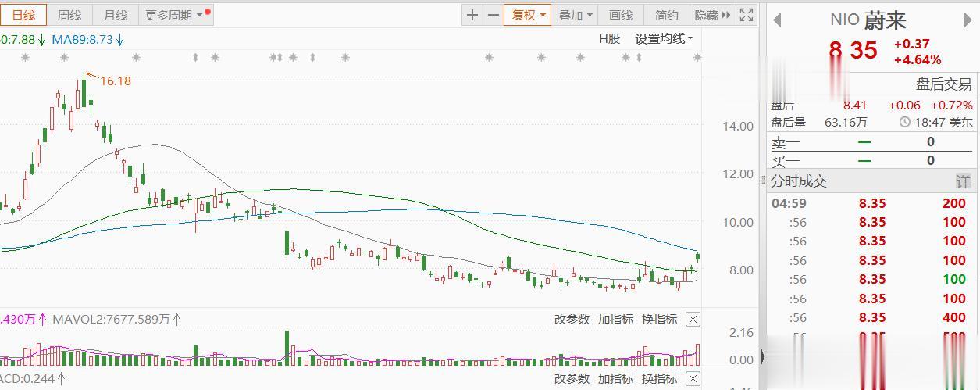This screenshot has height=390, width=980.
Task: Click 改参数 in the volume panel
Action: click(572, 319)
